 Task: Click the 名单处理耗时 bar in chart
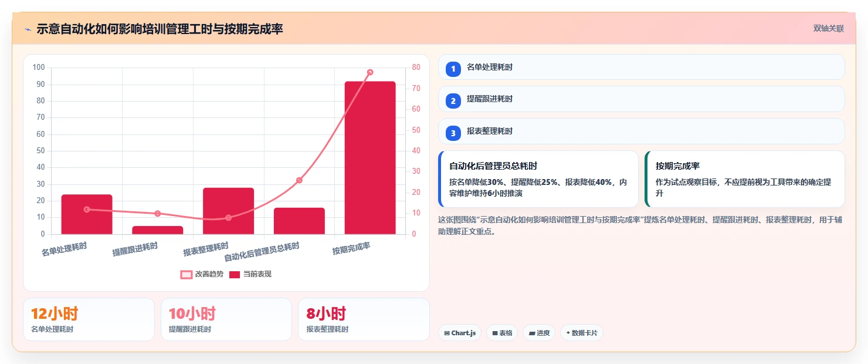87,214
